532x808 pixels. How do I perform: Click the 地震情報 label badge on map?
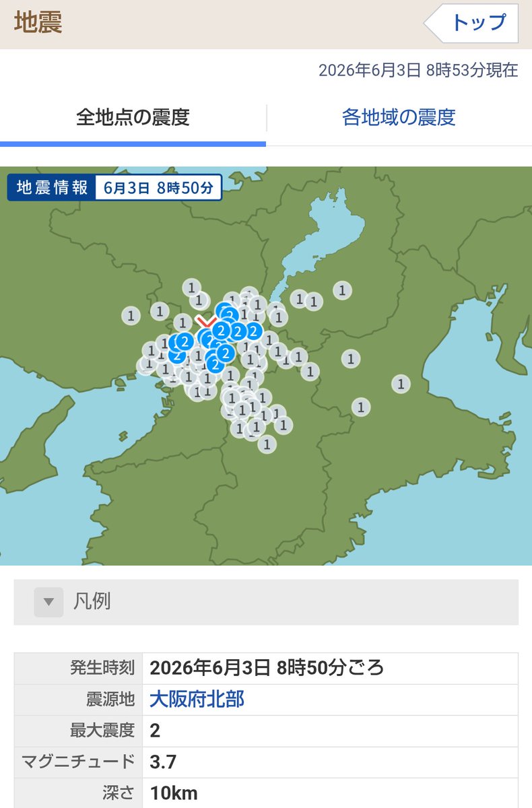coord(52,188)
